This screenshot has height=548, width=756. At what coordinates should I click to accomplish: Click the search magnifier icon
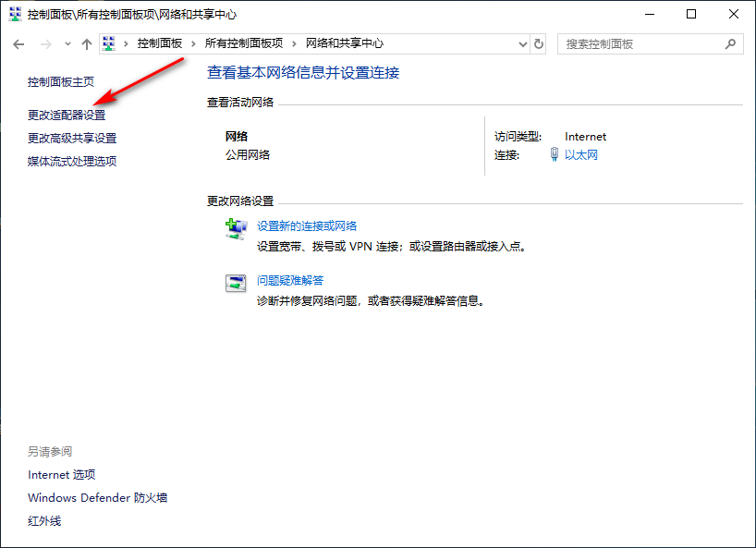point(729,43)
